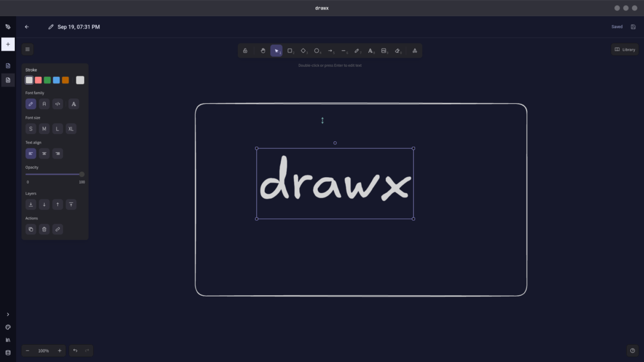Open the Library panel

coord(625,49)
